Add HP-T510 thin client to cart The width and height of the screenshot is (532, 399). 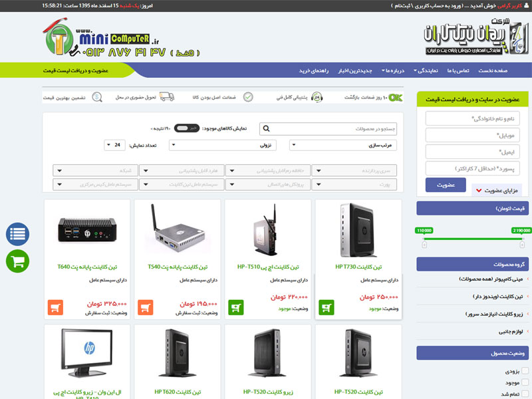pyautogui.click(x=236, y=307)
